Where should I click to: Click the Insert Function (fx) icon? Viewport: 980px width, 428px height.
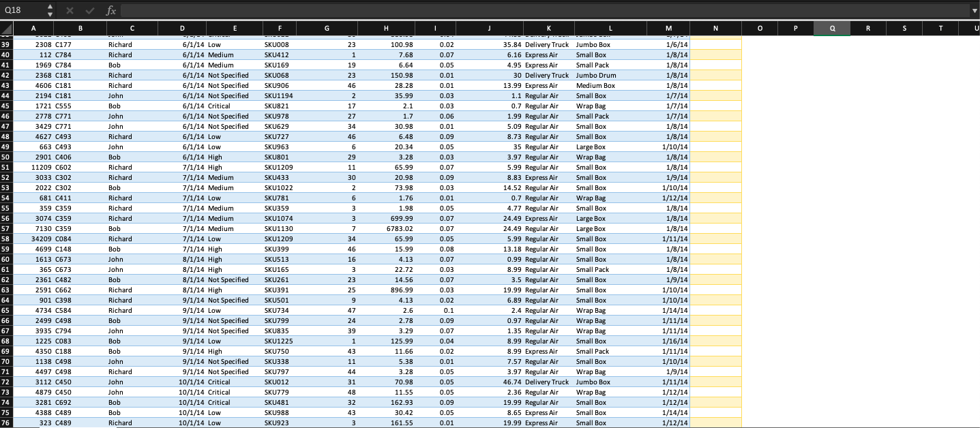pyautogui.click(x=111, y=11)
